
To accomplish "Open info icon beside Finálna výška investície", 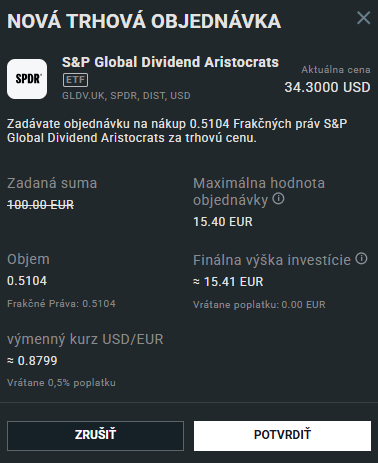I will [x=361, y=258].
